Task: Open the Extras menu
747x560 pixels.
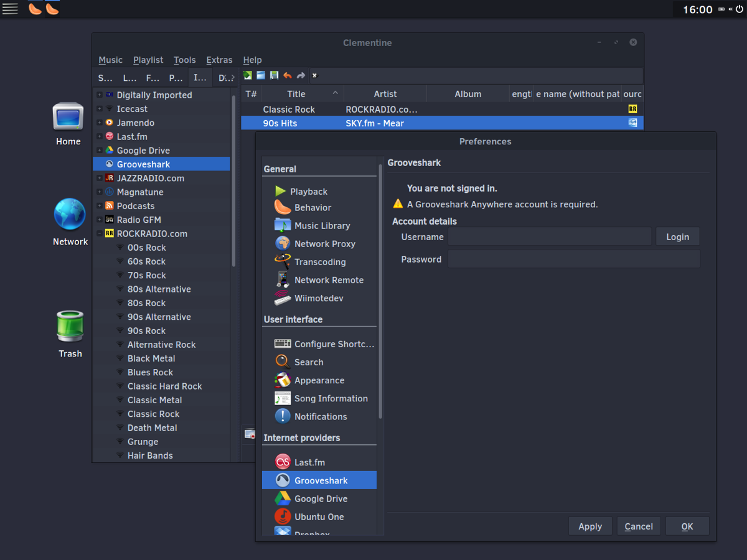Action: [219, 60]
